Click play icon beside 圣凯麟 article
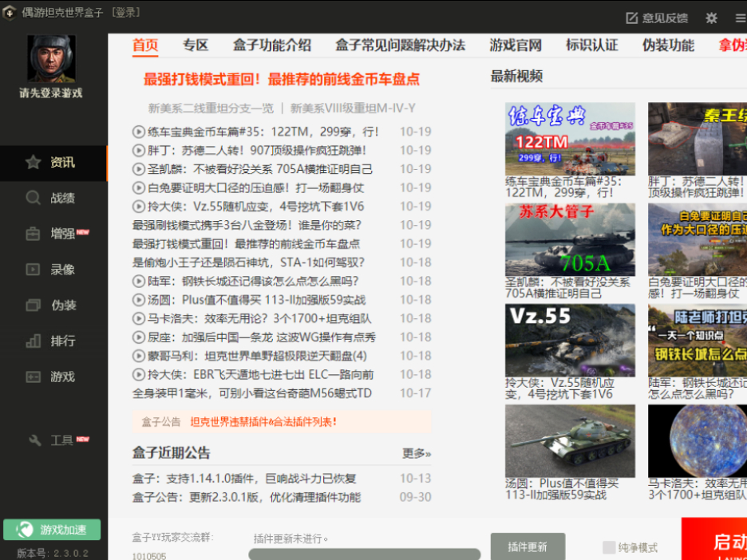This screenshot has width=747, height=560. click(x=138, y=169)
